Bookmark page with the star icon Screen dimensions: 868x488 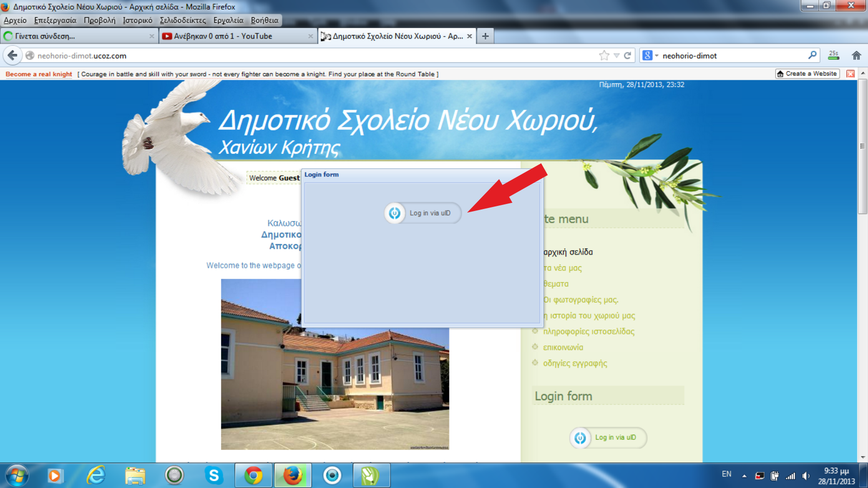tap(604, 55)
